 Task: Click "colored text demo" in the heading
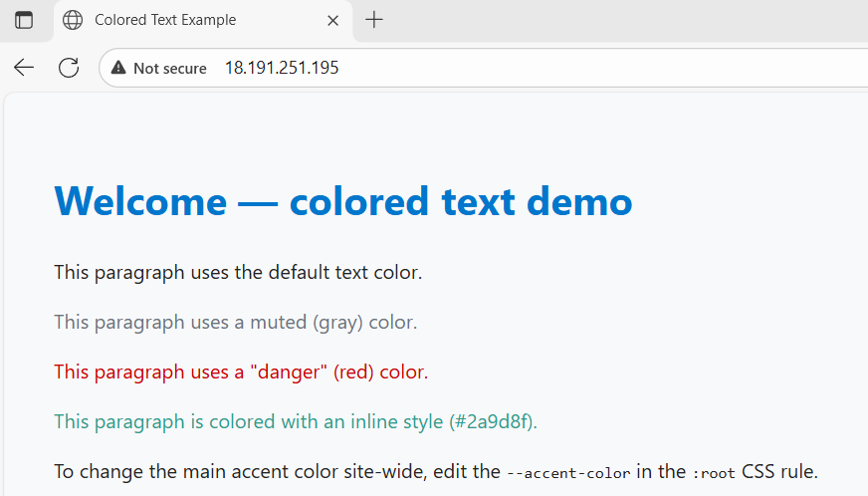(x=461, y=202)
